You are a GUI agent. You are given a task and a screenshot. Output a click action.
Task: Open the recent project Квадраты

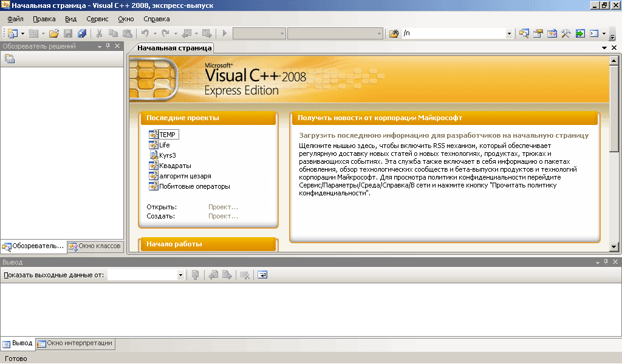click(175, 166)
